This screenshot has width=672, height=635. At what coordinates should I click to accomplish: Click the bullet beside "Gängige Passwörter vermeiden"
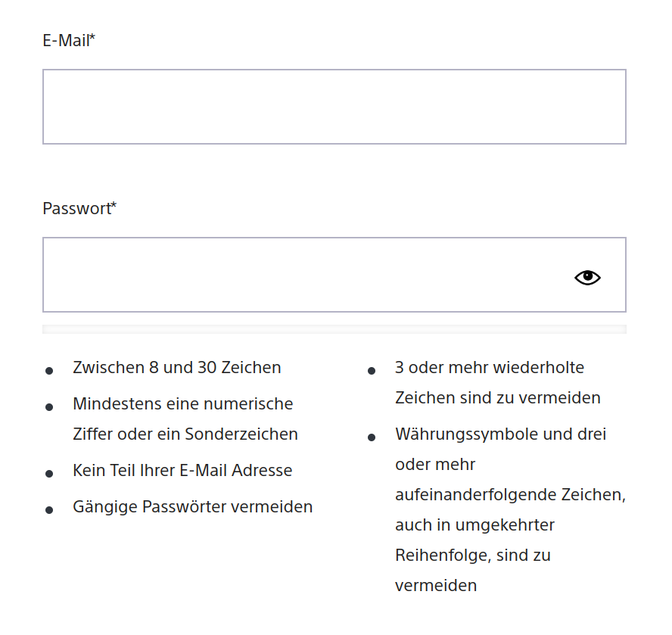pyautogui.click(x=49, y=510)
